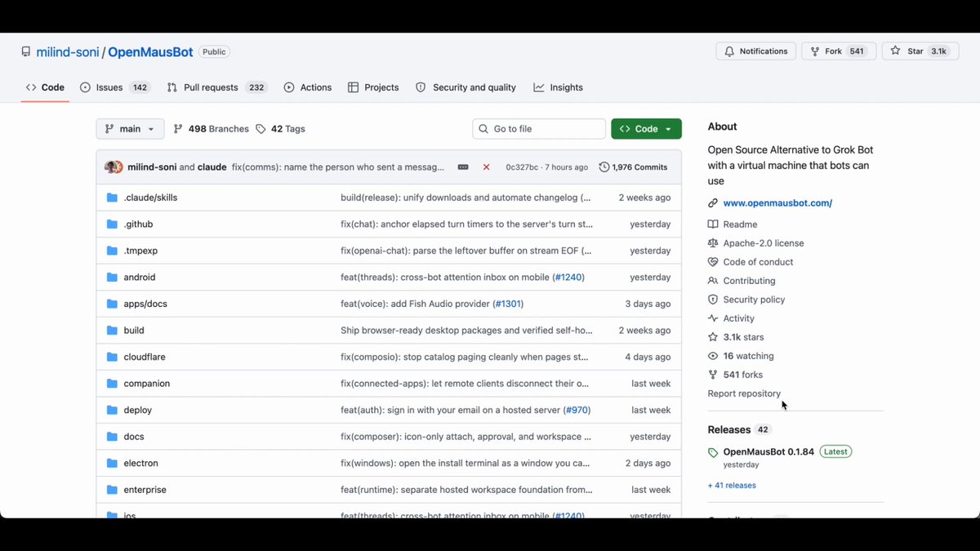This screenshot has width=980, height=551.
Task: Open the OpenMausBot repository name link
Action: [x=150, y=52]
